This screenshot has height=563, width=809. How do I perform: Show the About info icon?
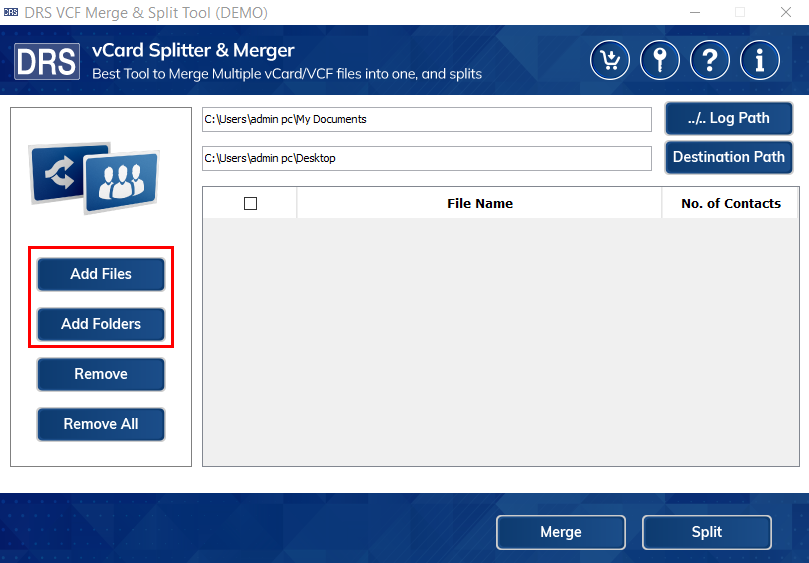pyautogui.click(x=759, y=60)
